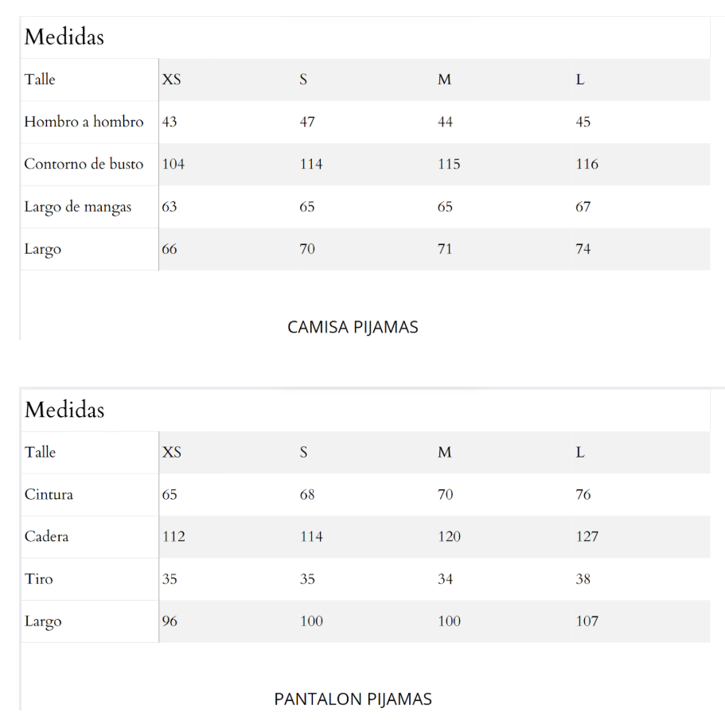725x728 pixels.
Task: Click the L sleeve length value 67
Action: click(583, 207)
